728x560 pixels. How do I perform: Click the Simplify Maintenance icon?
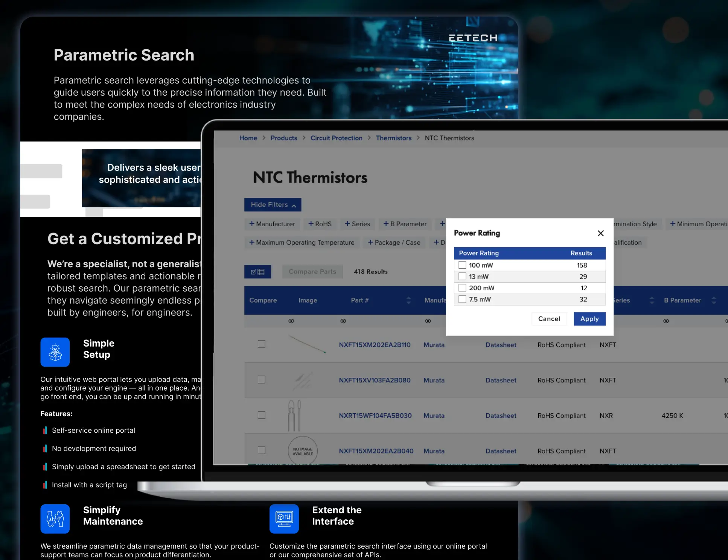[55, 519]
